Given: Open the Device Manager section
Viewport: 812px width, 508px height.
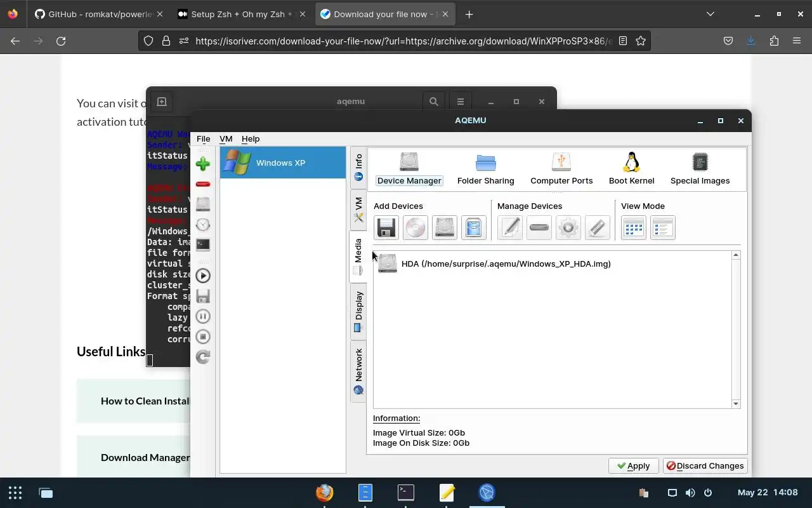Looking at the screenshot, I should click(409, 169).
